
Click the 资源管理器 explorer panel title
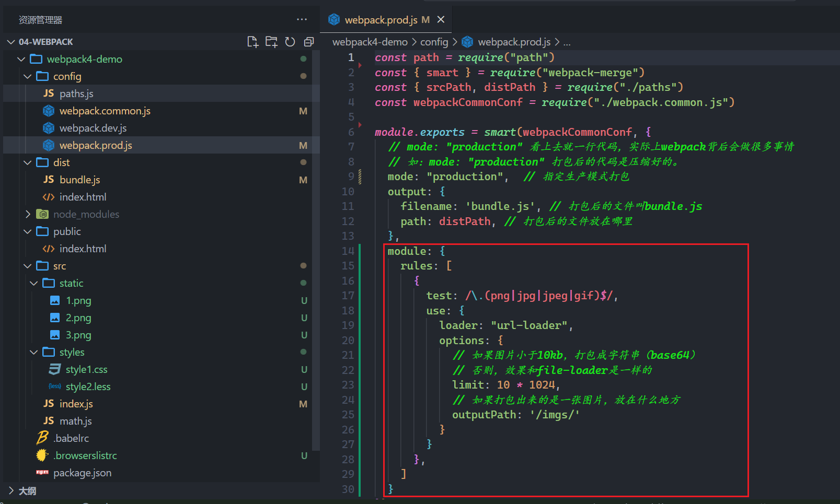pyautogui.click(x=41, y=20)
